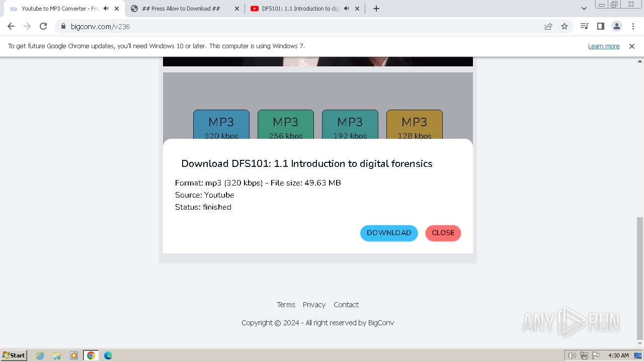Open the Terms footer link
The width and height of the screenshot is (644, 362).
coord(286,305)
